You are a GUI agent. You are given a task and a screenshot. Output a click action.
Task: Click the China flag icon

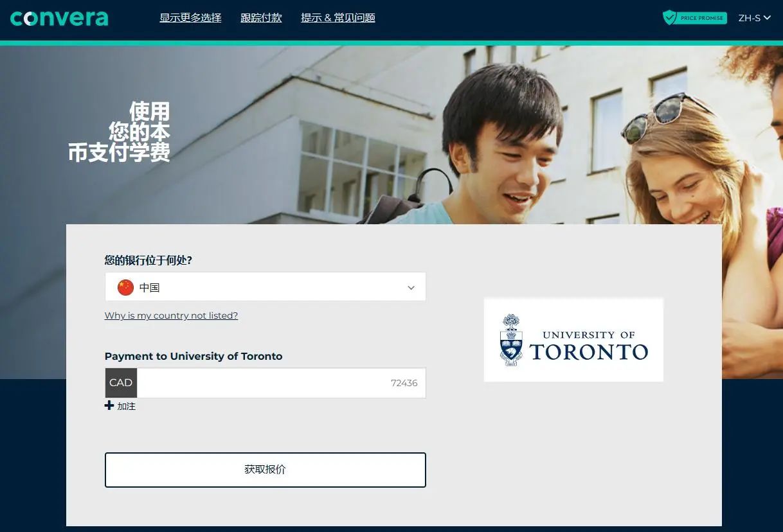125,287
